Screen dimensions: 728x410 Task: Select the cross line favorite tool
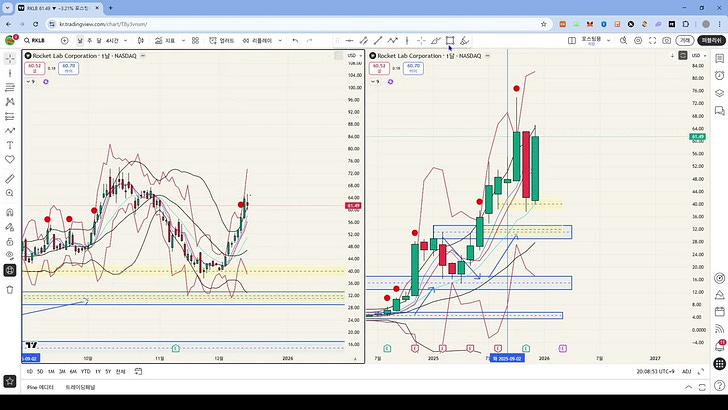pos(421,41)
